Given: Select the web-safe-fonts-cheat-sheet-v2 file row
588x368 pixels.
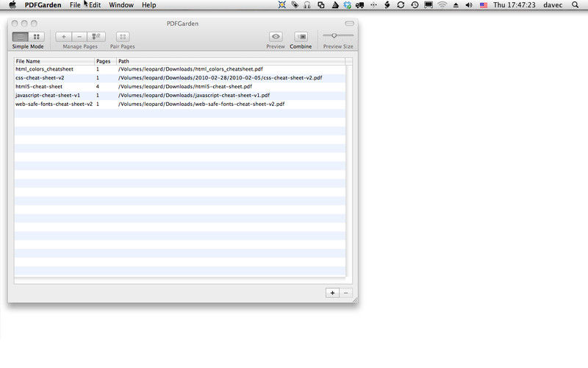Looking at the screenshot, I should click(x=180, y=104).
